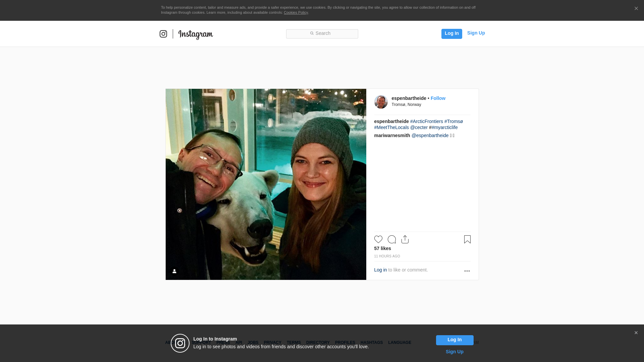Click the Instagram camera glyph logo
Screen dimensions: 644x362
pos(163,34)
